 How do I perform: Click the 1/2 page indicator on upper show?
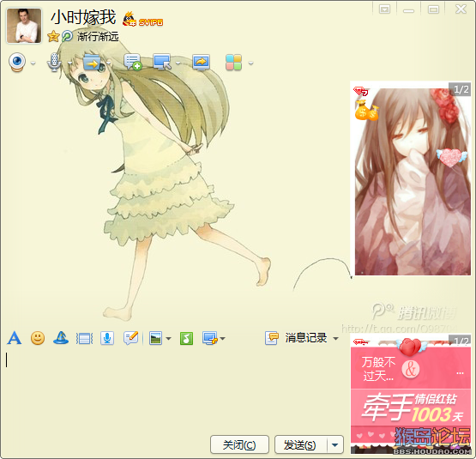tap(461, 89)
